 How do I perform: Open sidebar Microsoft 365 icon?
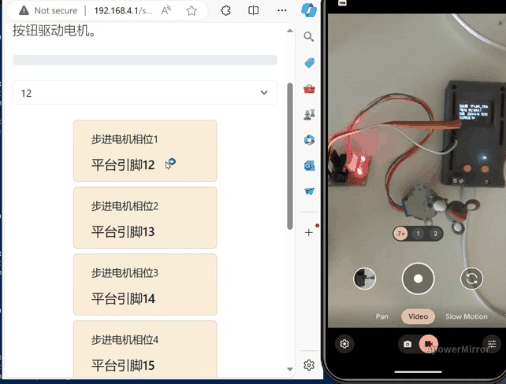[309, 140]
